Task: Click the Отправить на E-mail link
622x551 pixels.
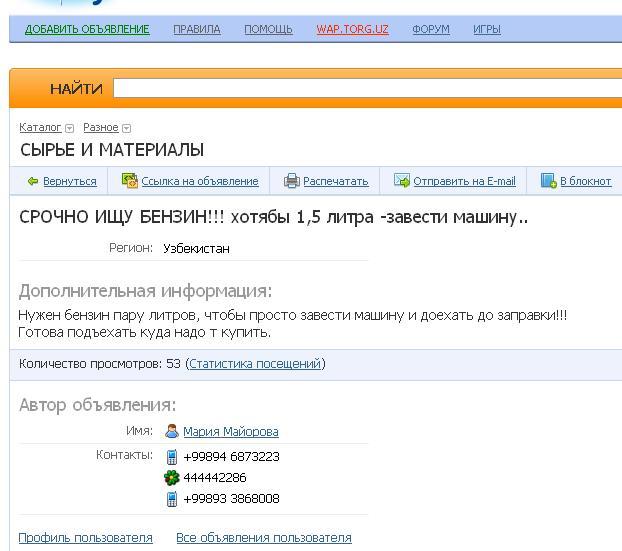Action: pos(465,181)
